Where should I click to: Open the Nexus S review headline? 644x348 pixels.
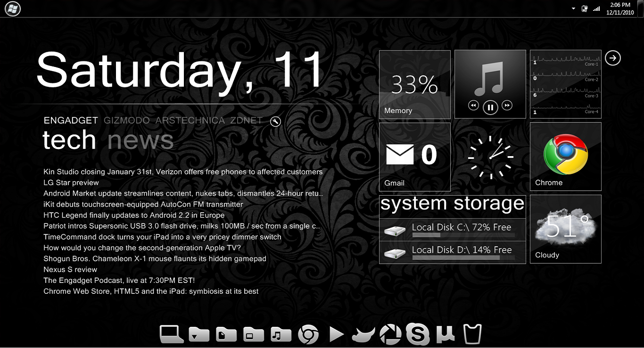click(70, 269)
